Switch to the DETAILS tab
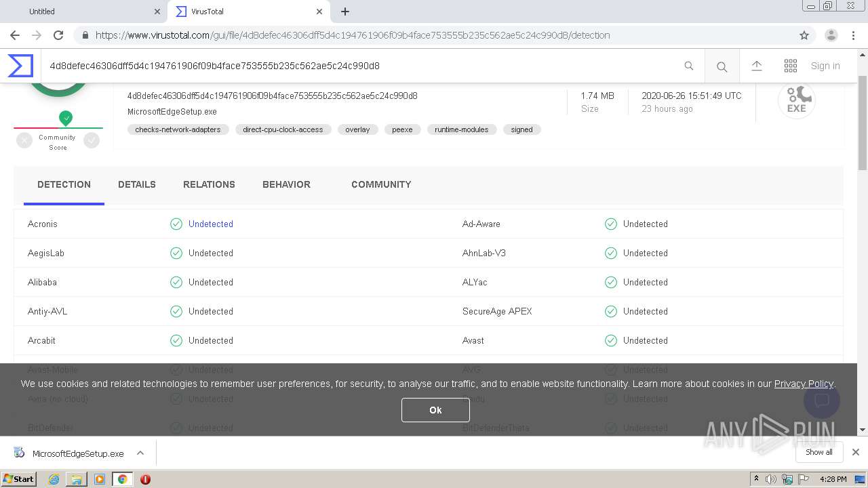Image resolution: width=868 pixels, height=488 pixels. 137,184
